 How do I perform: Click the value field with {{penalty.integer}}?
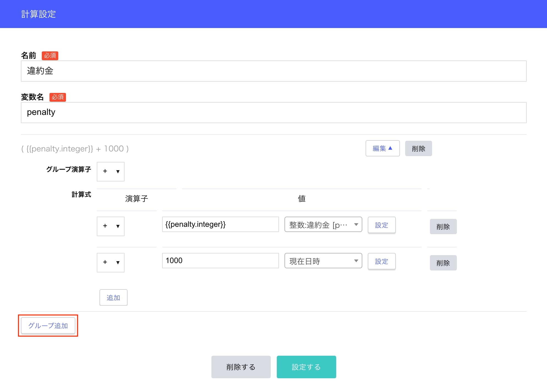[220, 224]
